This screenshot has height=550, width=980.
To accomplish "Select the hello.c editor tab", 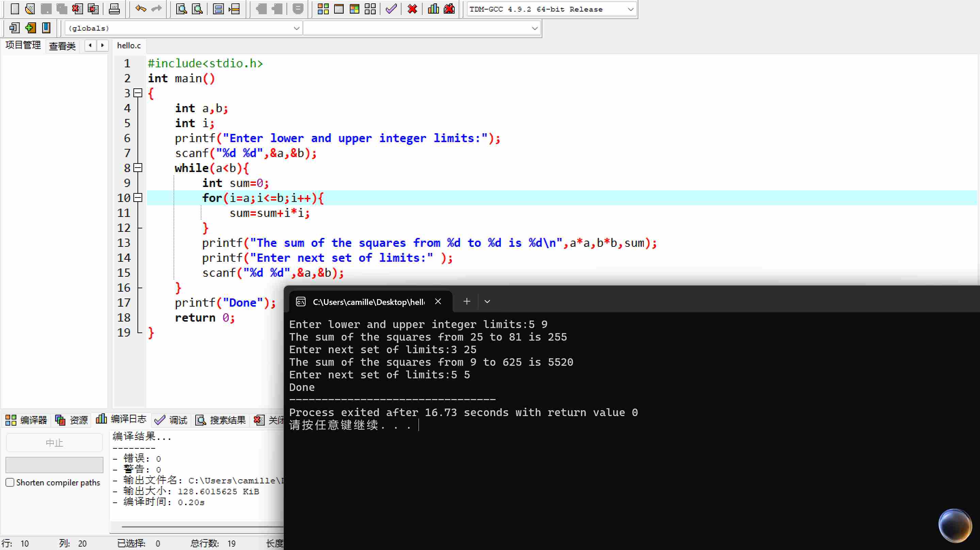I will 129,46.
